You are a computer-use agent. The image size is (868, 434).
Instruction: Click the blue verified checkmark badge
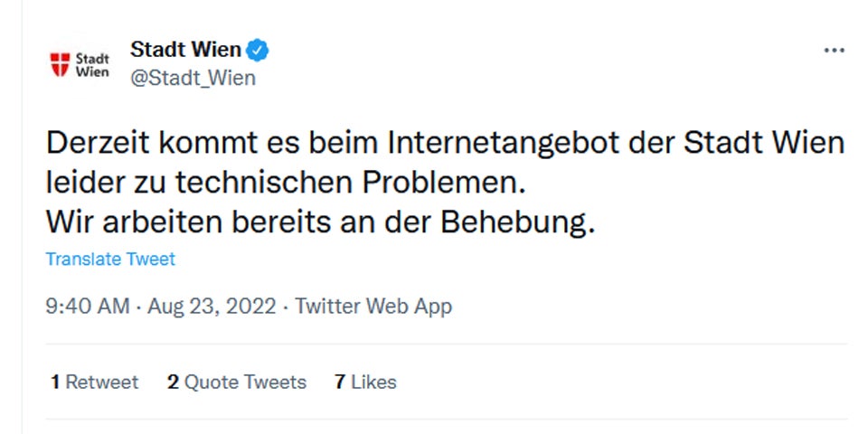(259, 50)
